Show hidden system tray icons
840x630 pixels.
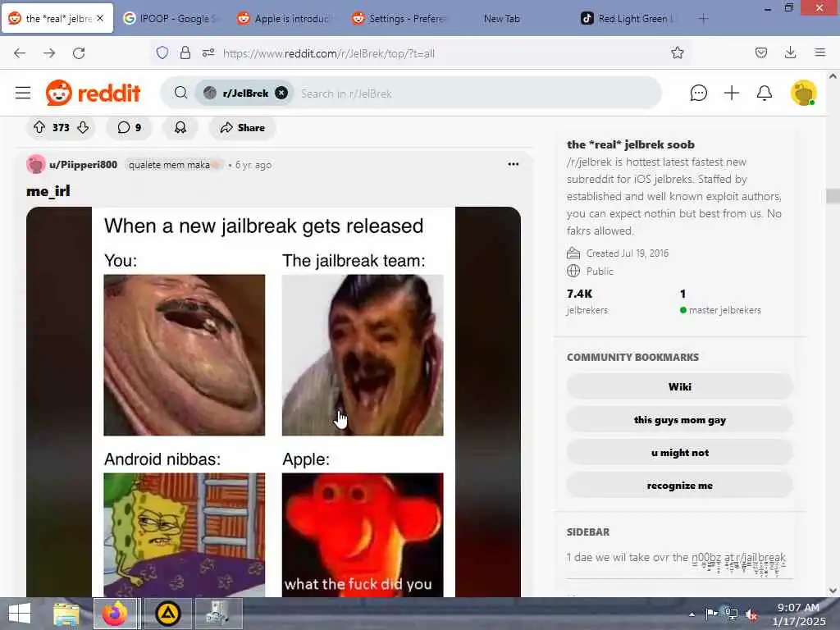click(692, 614)
